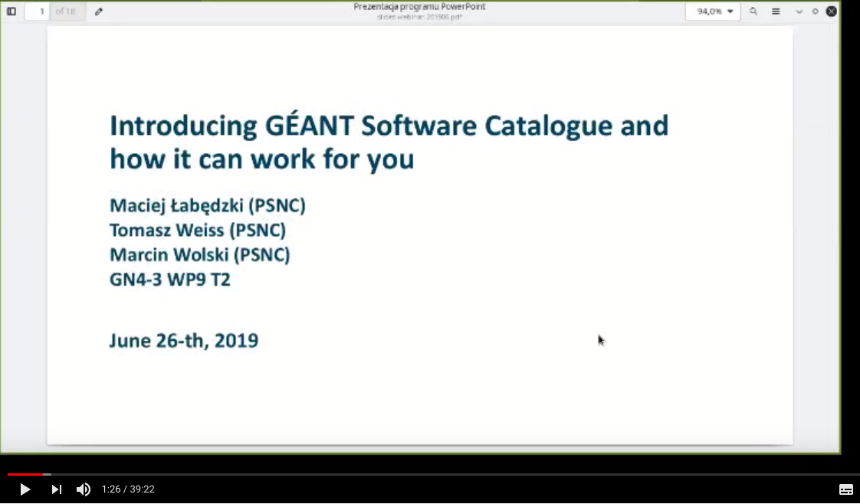Click the slide title 'Introducing GÉANT Software Catalogue and'
This screenshot has width=860, height=504.
tap(389, 126)
